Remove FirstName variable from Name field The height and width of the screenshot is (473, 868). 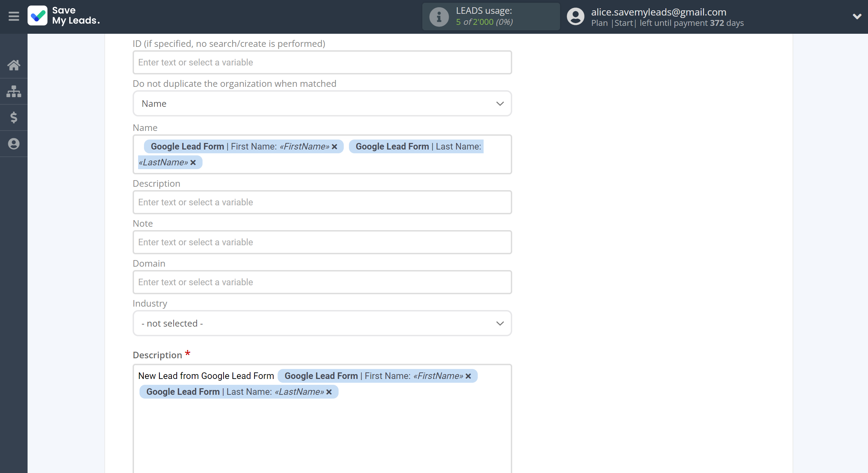pyautogui.click(x=334, y=147)
